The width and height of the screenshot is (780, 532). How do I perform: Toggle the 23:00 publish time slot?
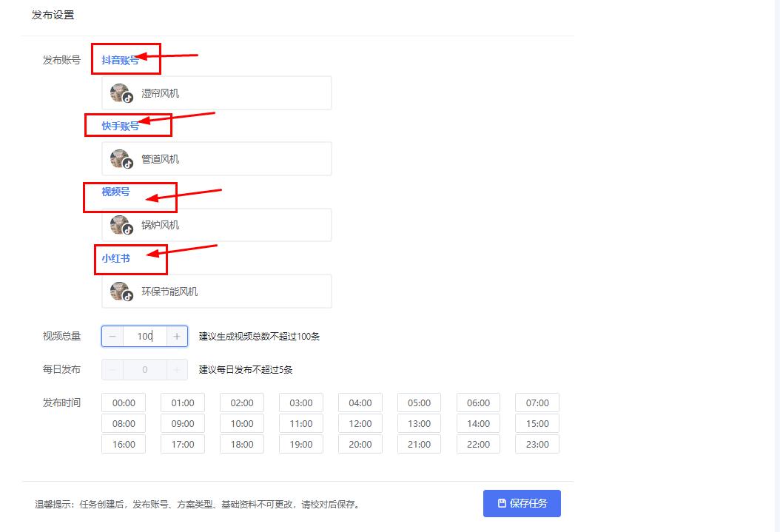pos(537,444)
